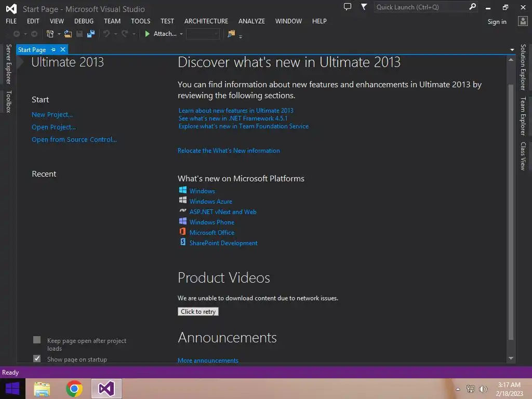The width and height of the screenshot is (532, 399).
Task: Click the scrollbar down arrow
Action: (511, 358)
